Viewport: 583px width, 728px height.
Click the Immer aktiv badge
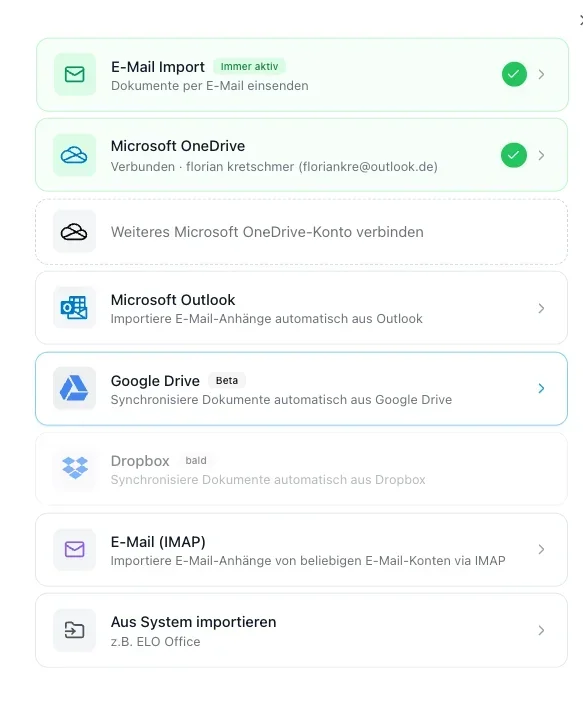(x=249, y=66)
